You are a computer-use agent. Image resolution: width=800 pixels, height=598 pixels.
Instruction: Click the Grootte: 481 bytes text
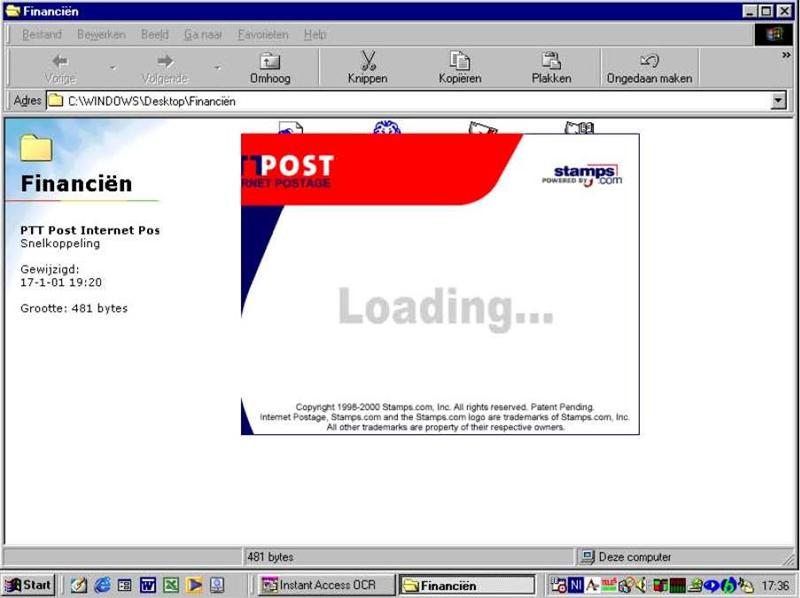pos(74,308)
